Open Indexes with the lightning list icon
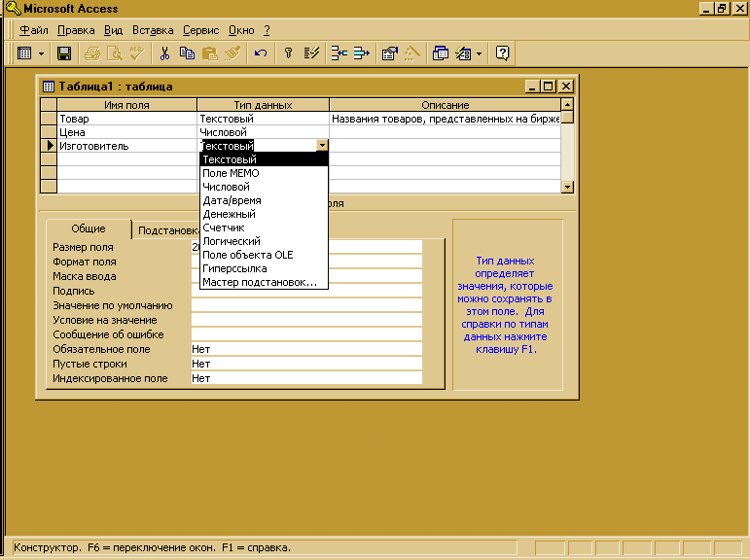Viewport: 750px width, 560px height. [x=311, y=53]
